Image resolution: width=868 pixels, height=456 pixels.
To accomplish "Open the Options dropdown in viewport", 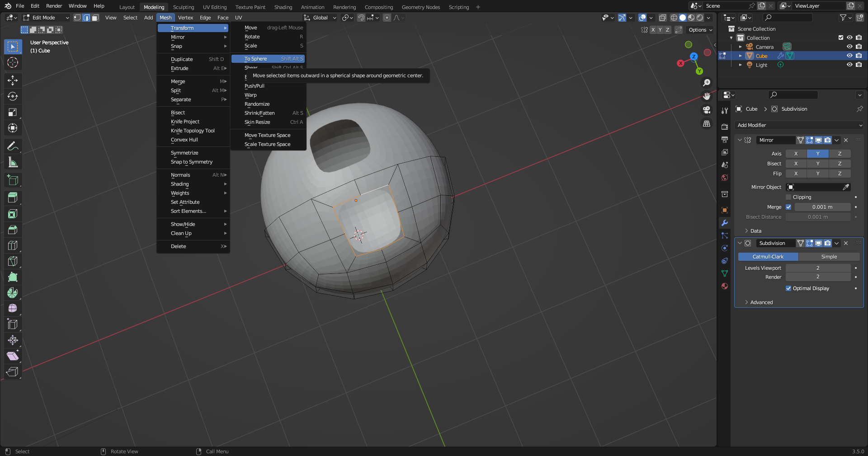I will coord(700,30).
